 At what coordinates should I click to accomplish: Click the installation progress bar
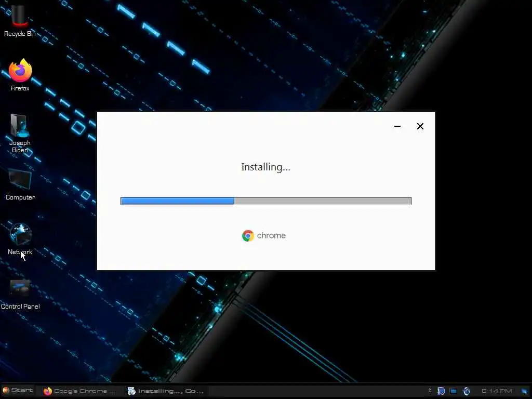(x=265, y=201)
